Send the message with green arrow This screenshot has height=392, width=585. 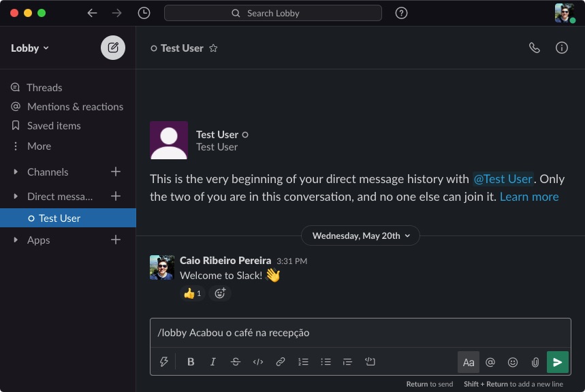coord(557,362)
